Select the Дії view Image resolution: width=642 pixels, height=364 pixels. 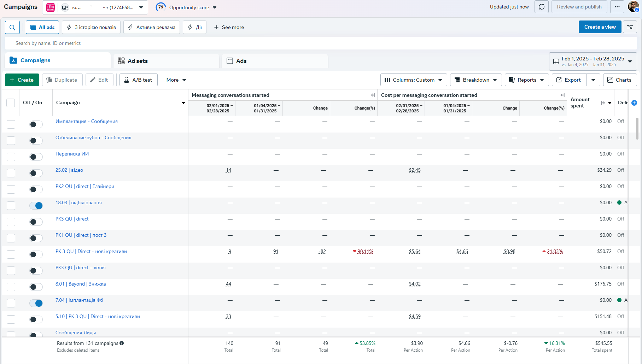(194, 27)
